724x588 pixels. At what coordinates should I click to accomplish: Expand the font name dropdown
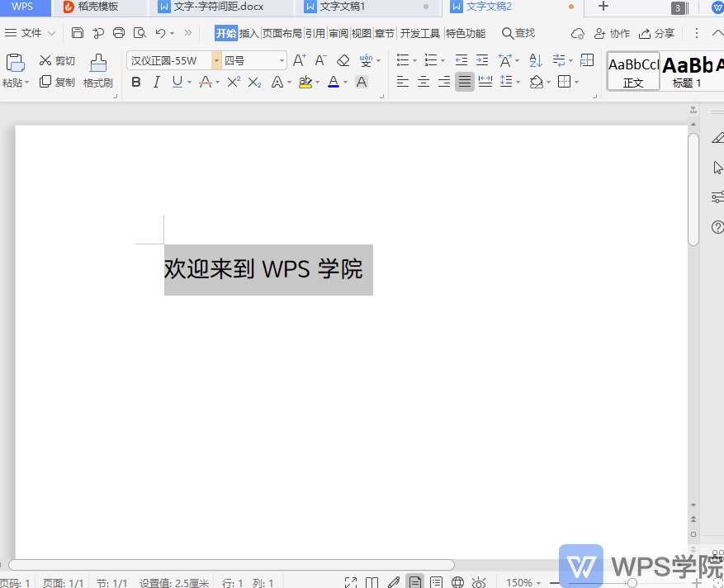point(216,59)
